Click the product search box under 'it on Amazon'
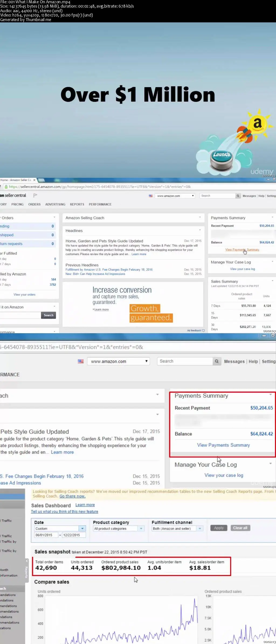Image resolution: width=276 pixels, height=644 pixels. pos(20,315)
